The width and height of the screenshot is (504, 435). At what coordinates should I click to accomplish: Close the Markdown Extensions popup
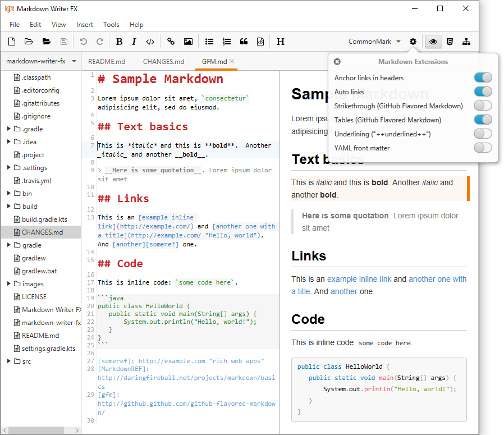click(337, 62)
